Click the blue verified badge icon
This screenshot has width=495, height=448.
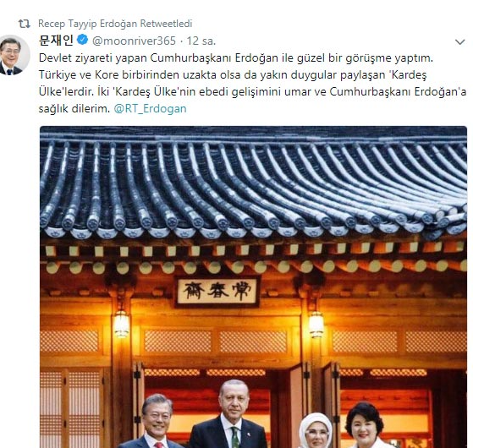[x=83, y=40]
